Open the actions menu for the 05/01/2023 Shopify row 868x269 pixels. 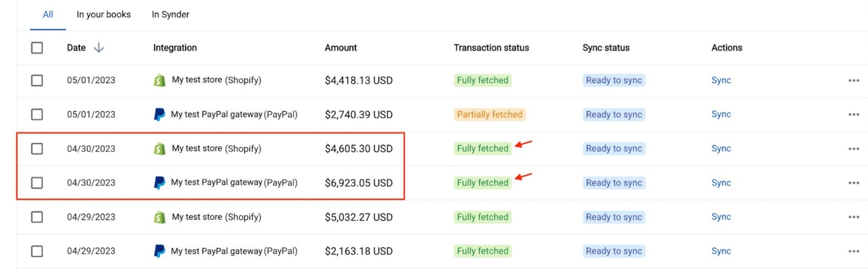click(x=853, y=80)
